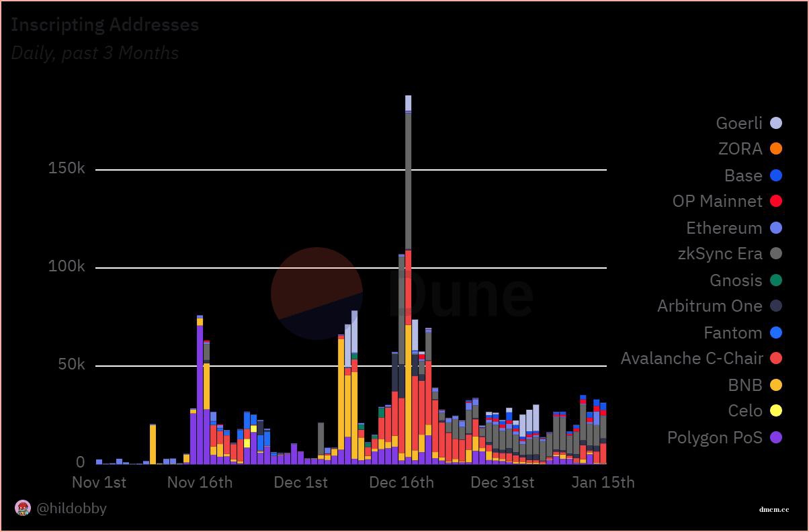This screenshot has width=809, height=532.
Task: Click the Celo yellow legend dot
Action: tap(776, 411)
